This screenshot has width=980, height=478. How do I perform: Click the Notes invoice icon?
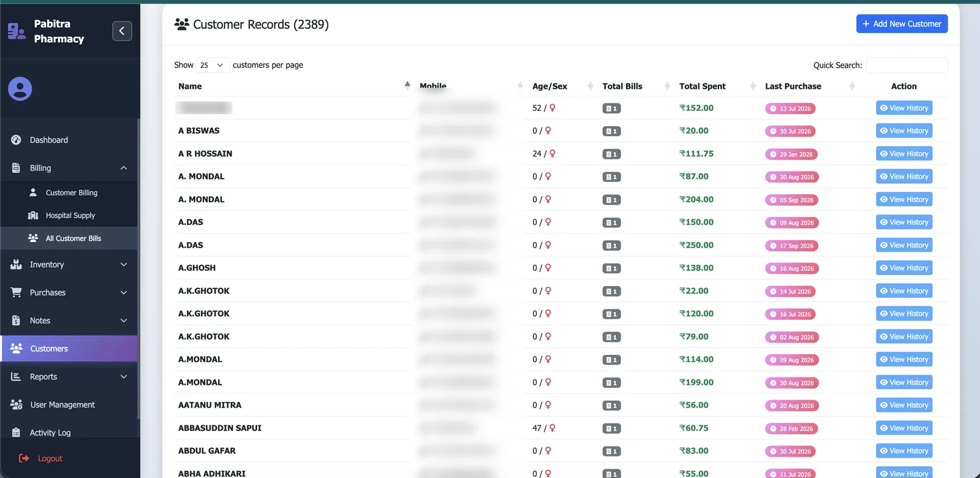coord(17,321)
